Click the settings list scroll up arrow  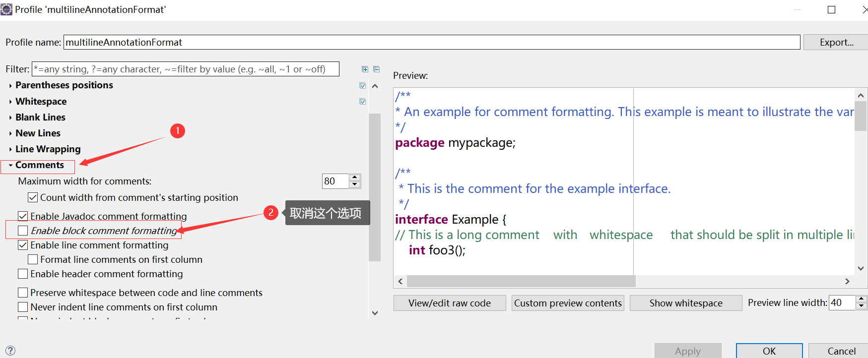tap(375, 86)
